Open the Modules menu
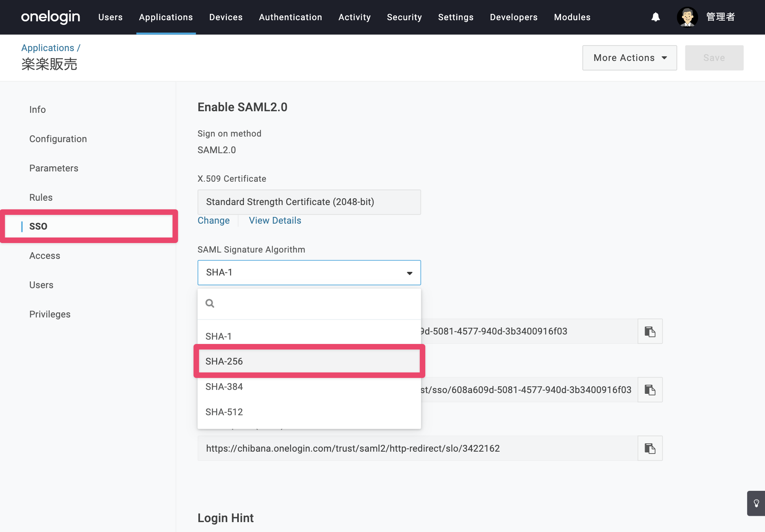Image resolution: width=765 pixels, height=532 pixels. 572,17
